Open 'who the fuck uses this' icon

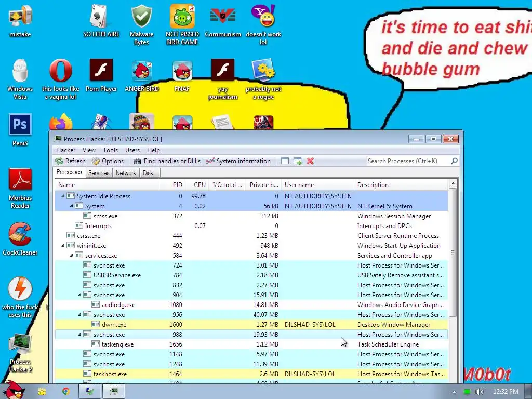20,298
